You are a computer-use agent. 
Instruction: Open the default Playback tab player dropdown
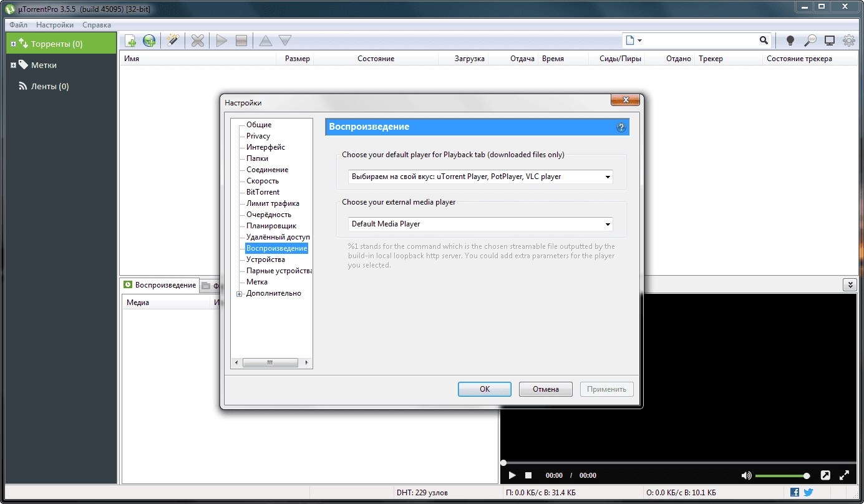(480, 177)
